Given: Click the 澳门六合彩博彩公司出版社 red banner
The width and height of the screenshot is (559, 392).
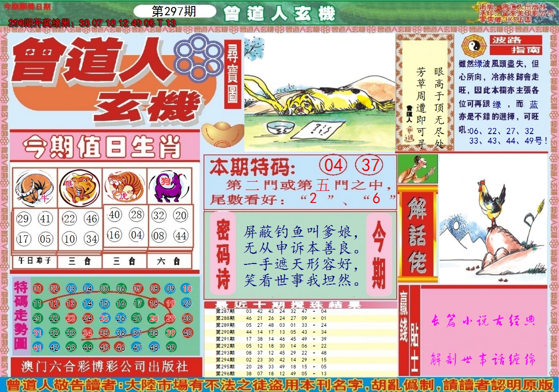Looking at the screenshot, I should click(106, 367).
